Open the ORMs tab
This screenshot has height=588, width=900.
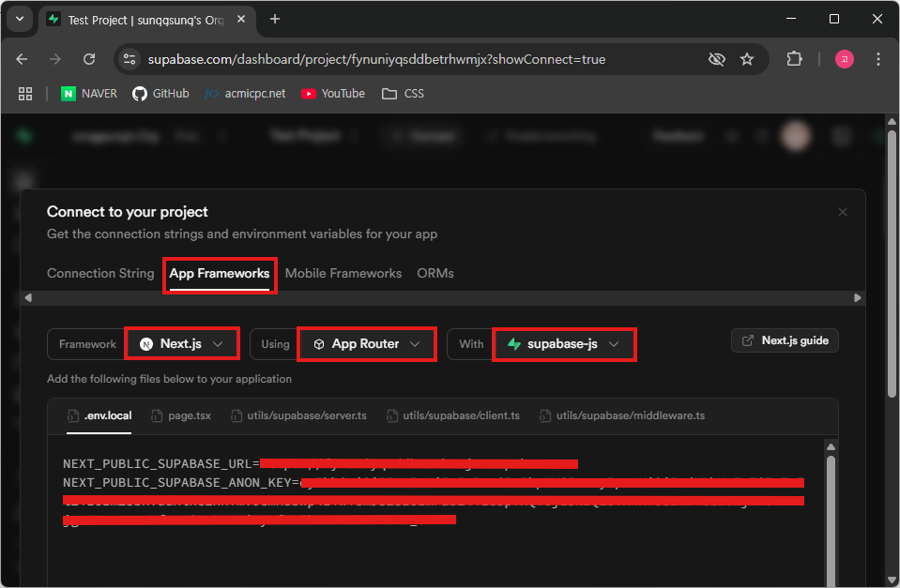[435, 274]
